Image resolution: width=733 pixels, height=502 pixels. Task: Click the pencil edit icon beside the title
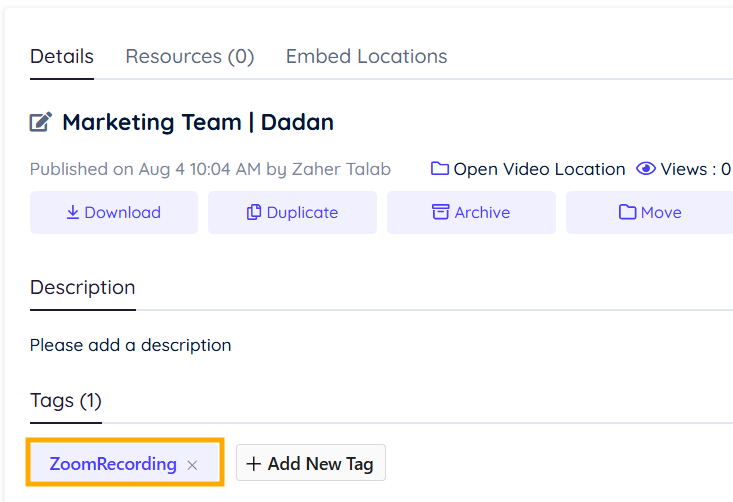41,123
